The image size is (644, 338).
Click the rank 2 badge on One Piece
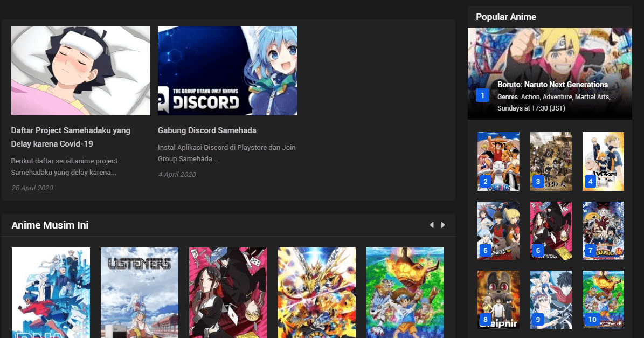484,182
